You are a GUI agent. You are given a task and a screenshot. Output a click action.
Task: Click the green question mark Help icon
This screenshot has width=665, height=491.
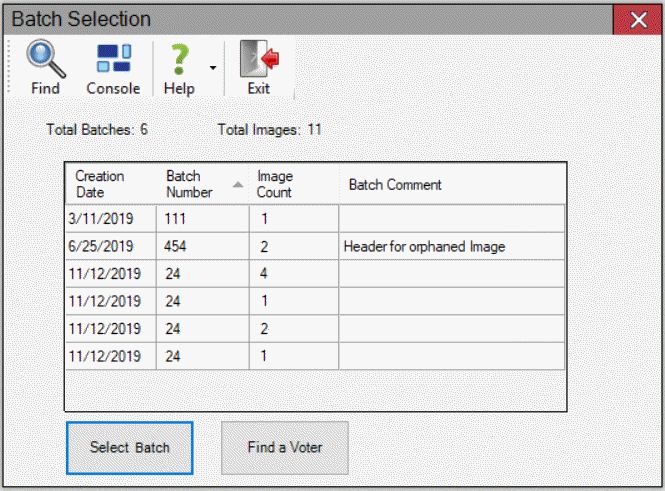[x=180, y=60]
